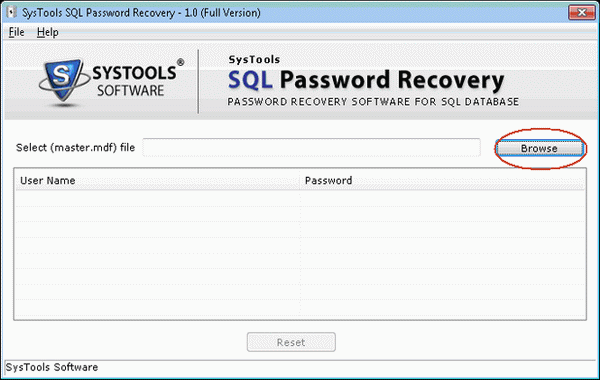This screenshot has height=380, width=600.
Task: Click the SYSTOOLS SOFTWARE logo text
Action: (x=134, y=82)
